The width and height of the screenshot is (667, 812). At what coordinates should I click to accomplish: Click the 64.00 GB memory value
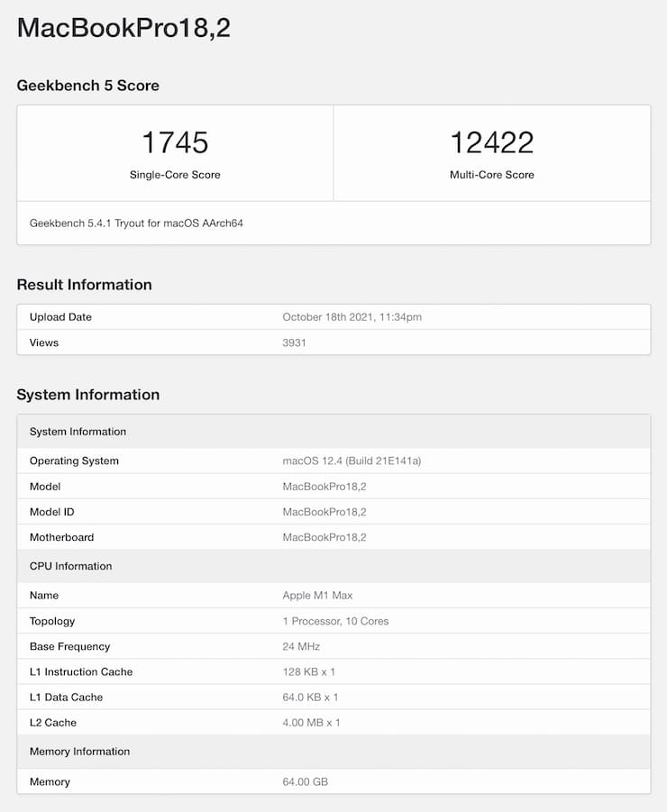point(305,782)
